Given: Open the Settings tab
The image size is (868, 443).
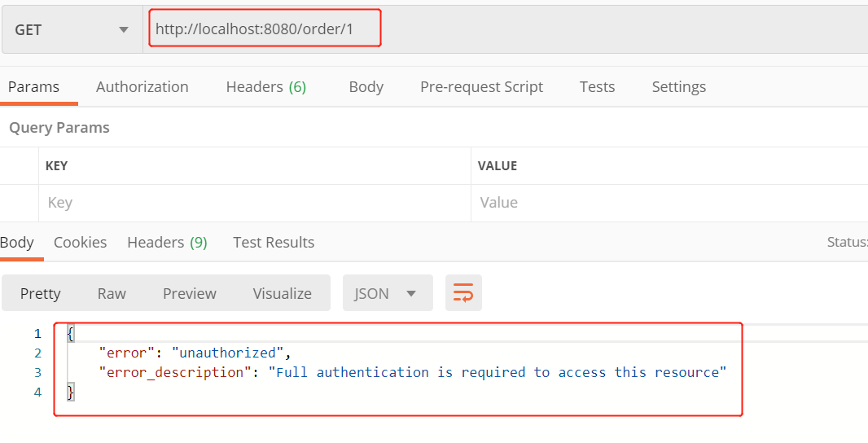Looking at the screenshot, I should pyautogui.click(x=678, y=87).
